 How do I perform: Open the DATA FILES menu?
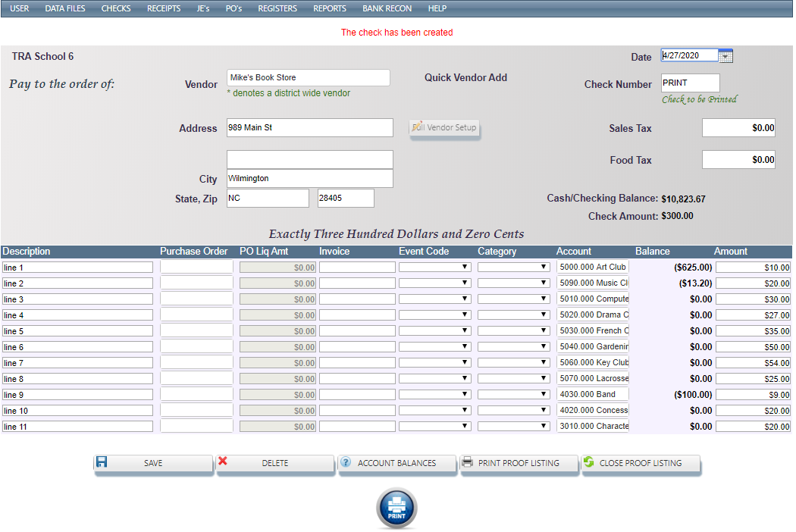point(65,8)
